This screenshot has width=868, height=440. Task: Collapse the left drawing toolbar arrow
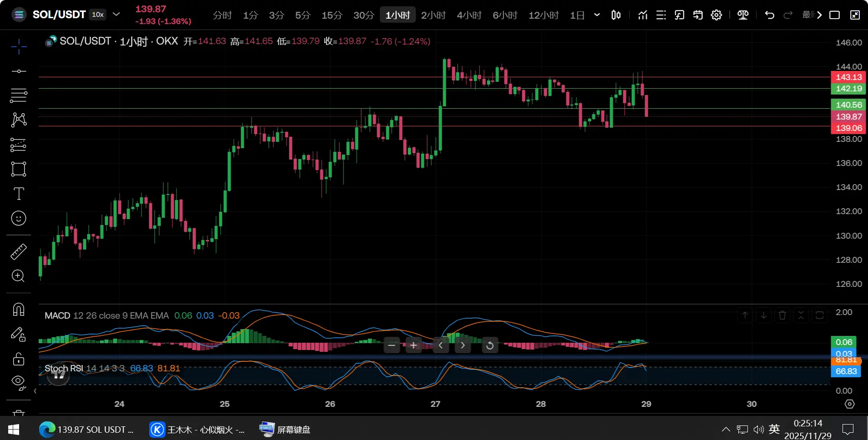(35, 391)
